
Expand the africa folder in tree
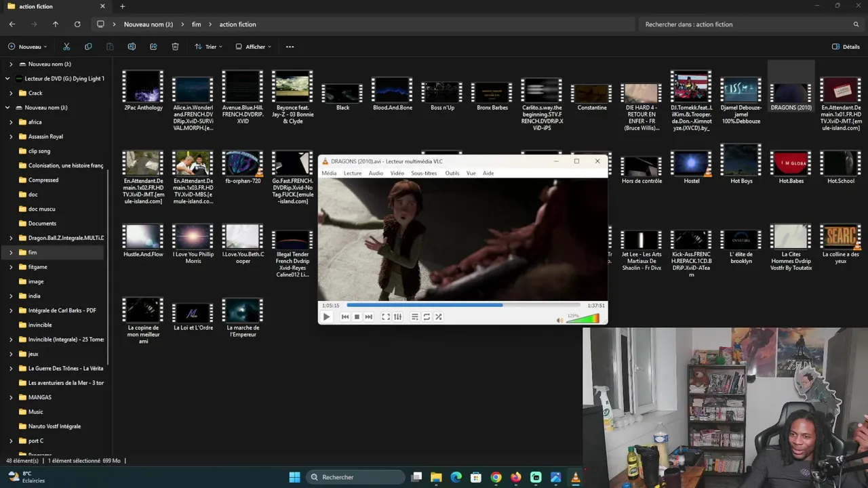click(11, 122)
